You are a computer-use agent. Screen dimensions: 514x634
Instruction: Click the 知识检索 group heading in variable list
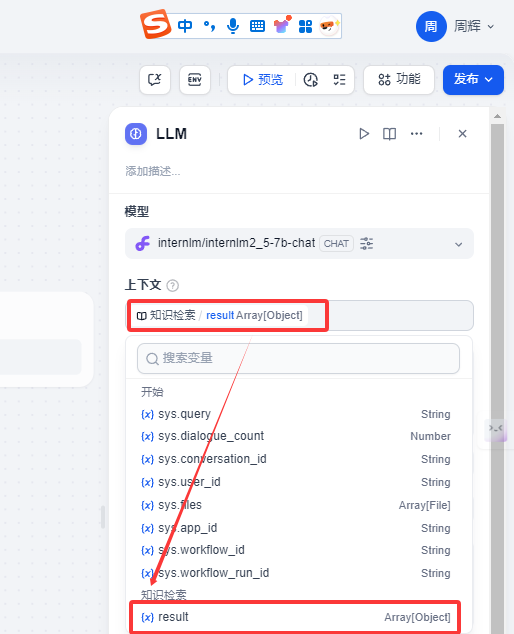[163, 595]
